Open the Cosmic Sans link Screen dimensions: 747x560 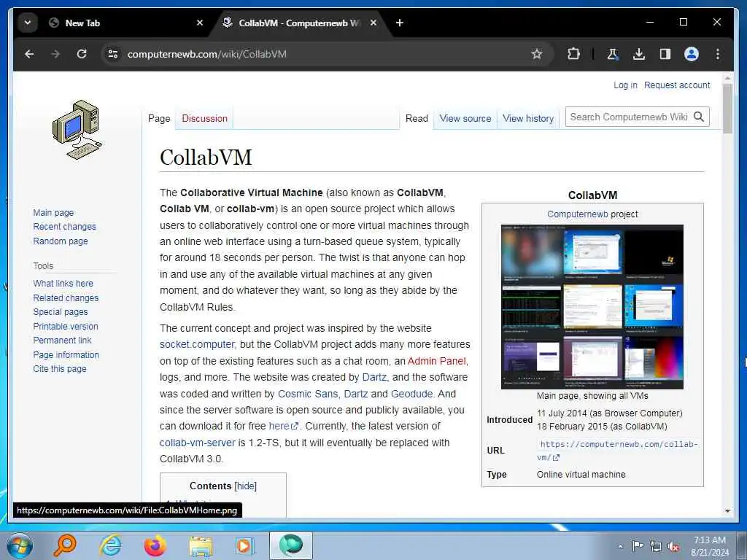(308, 394)
